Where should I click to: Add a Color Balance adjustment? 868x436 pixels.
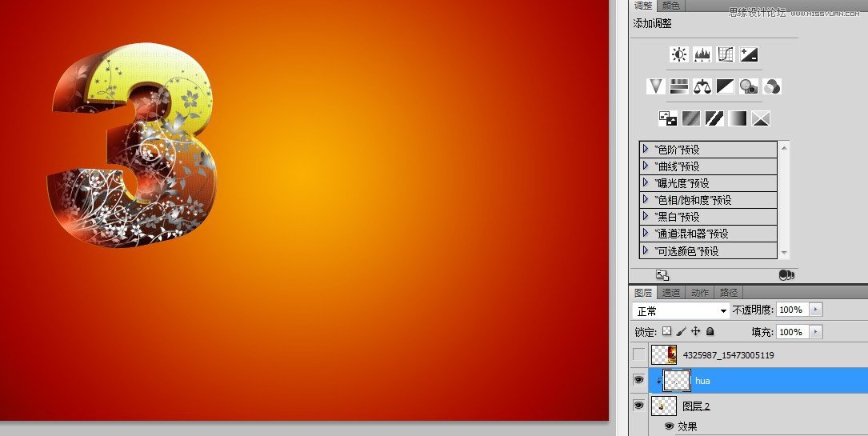[x=702, y=86]
